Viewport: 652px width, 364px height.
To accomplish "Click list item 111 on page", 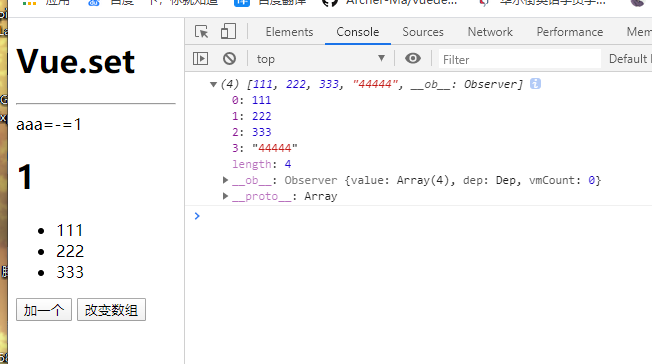I will pyautogui.click(x=70, y=230).
